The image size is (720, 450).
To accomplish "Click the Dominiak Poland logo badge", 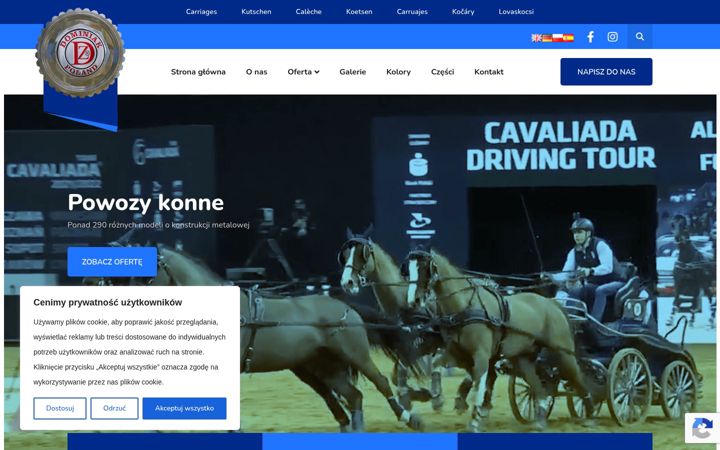I will point(80,53).
